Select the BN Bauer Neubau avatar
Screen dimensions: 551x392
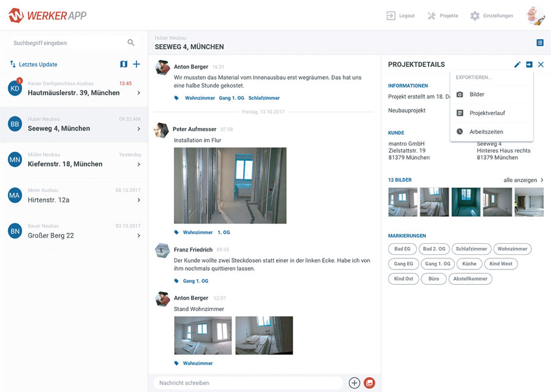[x=15, y=231]
